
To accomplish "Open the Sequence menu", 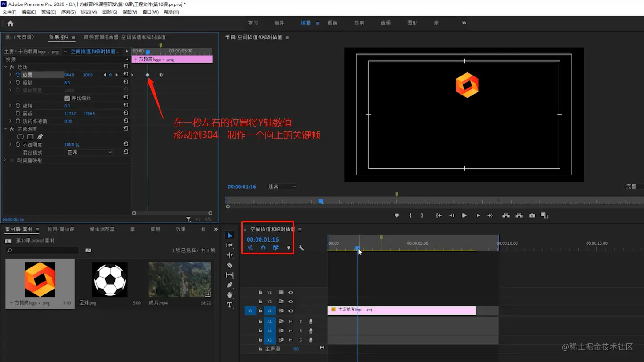I will [68, 12].
